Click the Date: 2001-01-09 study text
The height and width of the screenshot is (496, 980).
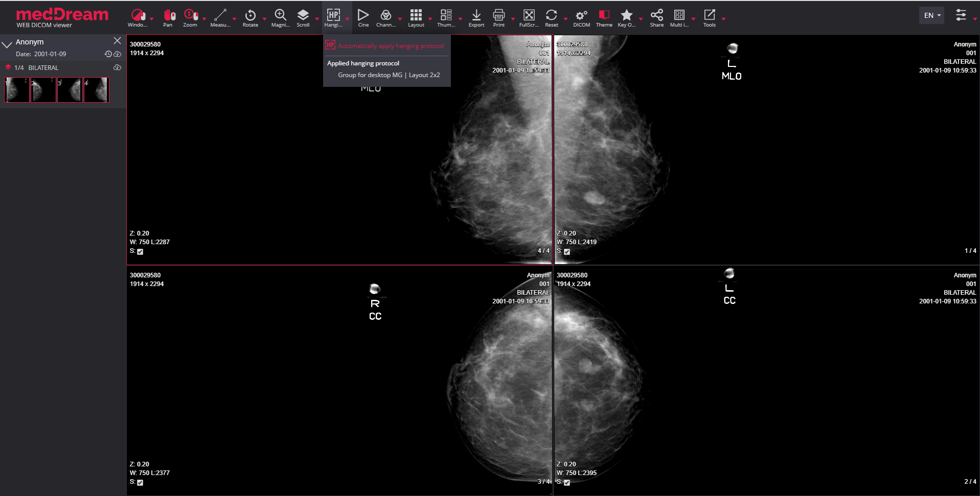click(x=41, y=54)
